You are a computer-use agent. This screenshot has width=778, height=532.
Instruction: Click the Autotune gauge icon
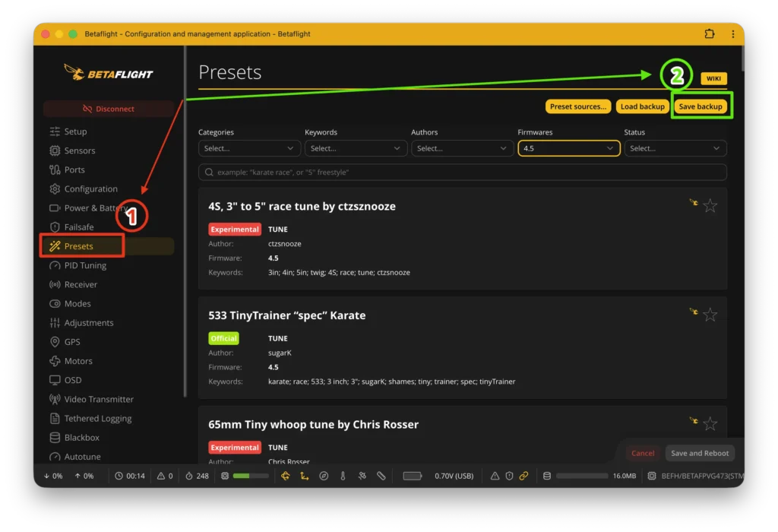coord(55,457)
